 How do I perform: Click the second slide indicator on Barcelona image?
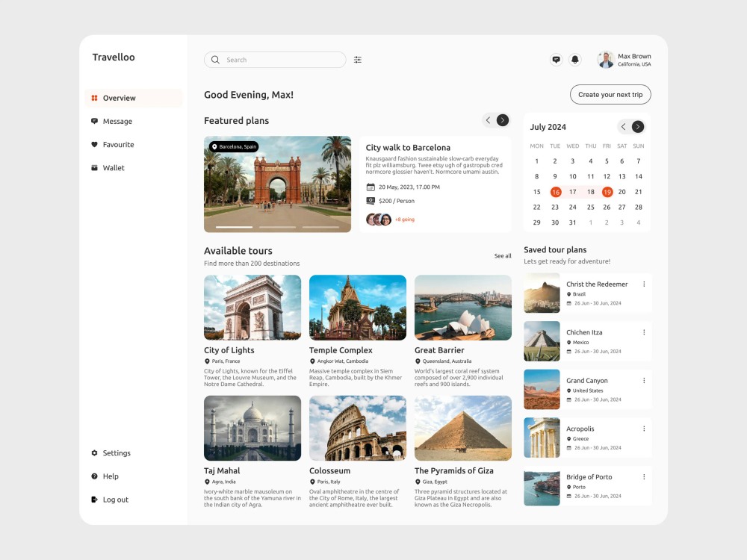pos(277,227)
